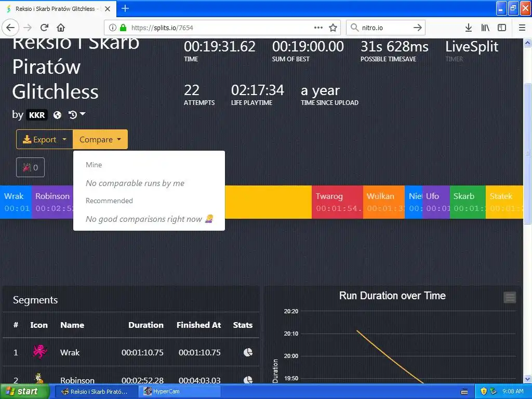Screen dimensions: 532x399
Task: Select the Statek segment in timeline
Action: [x=504, y=202]
